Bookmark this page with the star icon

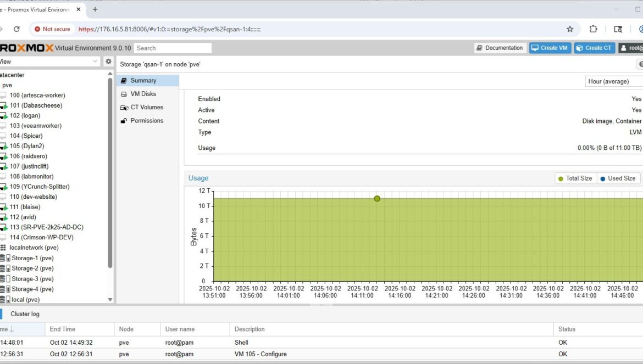coord(570,29)
